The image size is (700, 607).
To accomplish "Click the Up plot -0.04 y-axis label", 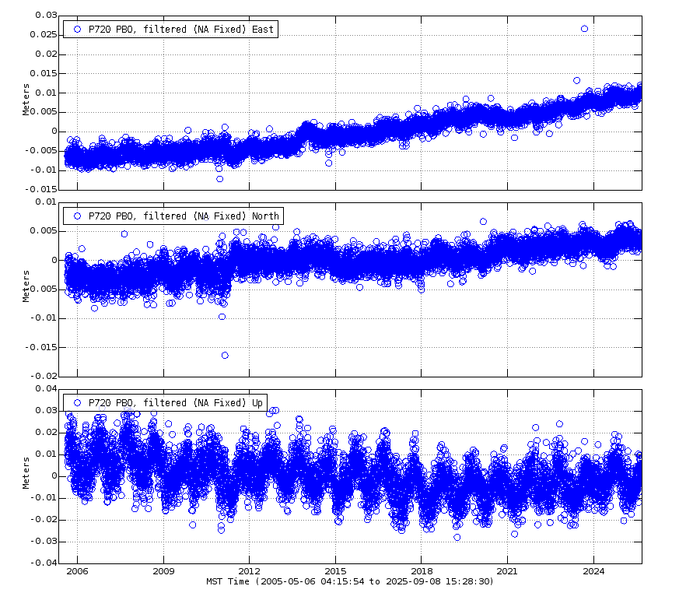I will coord(44,563).
